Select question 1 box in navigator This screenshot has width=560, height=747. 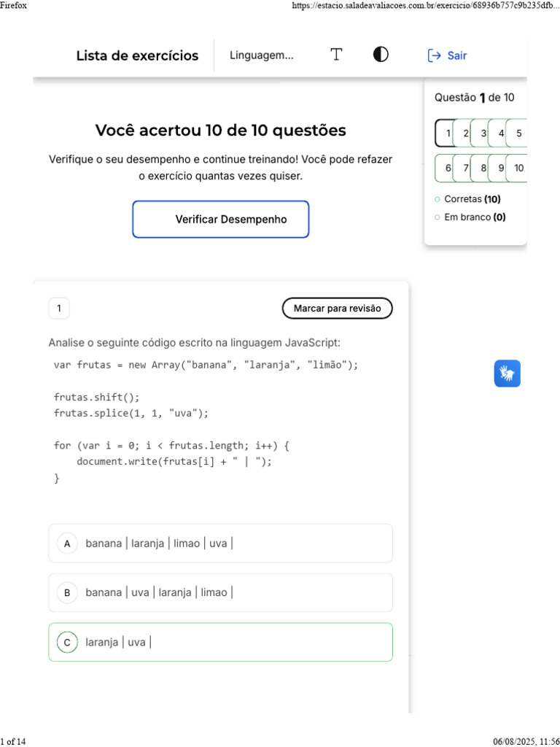[x=445, y=133]
